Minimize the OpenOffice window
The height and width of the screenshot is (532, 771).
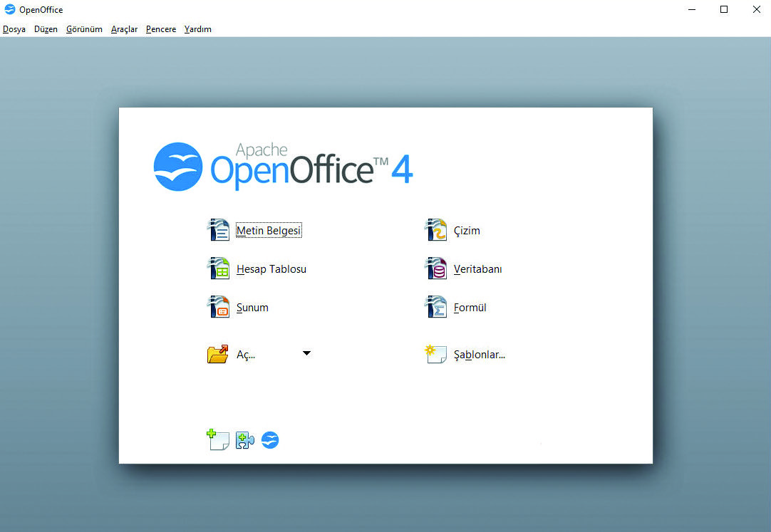[x=691, y=9]
